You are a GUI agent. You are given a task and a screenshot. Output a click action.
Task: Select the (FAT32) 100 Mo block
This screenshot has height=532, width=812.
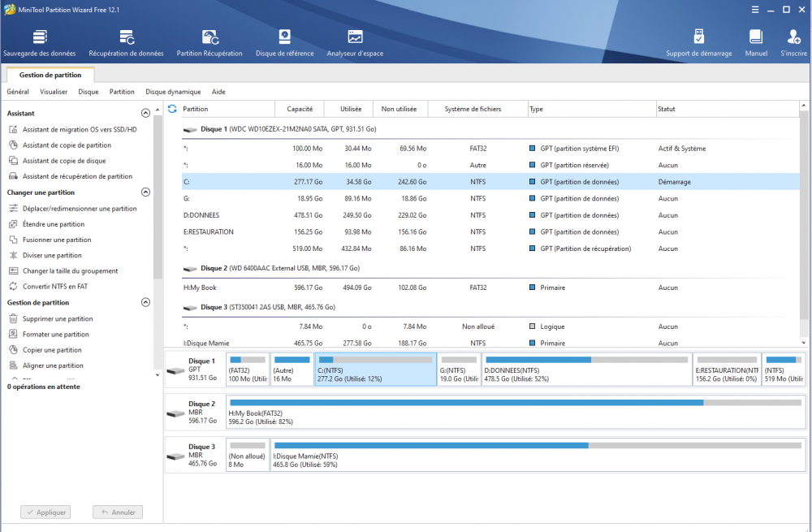click(x=248, y=370)
